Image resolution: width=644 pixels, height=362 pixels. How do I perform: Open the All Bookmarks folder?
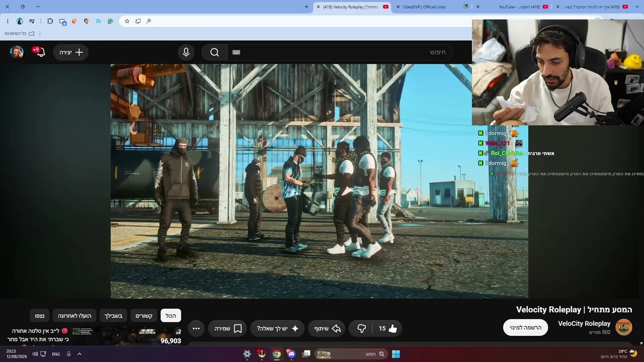tap(20, 33)
